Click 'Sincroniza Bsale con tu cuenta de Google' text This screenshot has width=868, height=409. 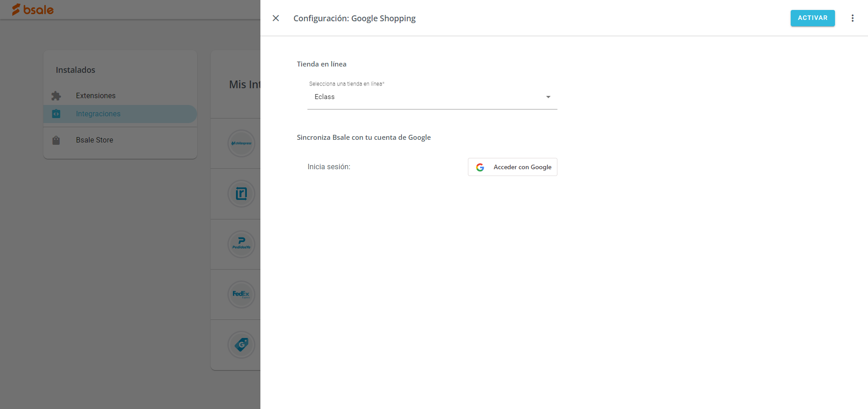coord(363,138)
